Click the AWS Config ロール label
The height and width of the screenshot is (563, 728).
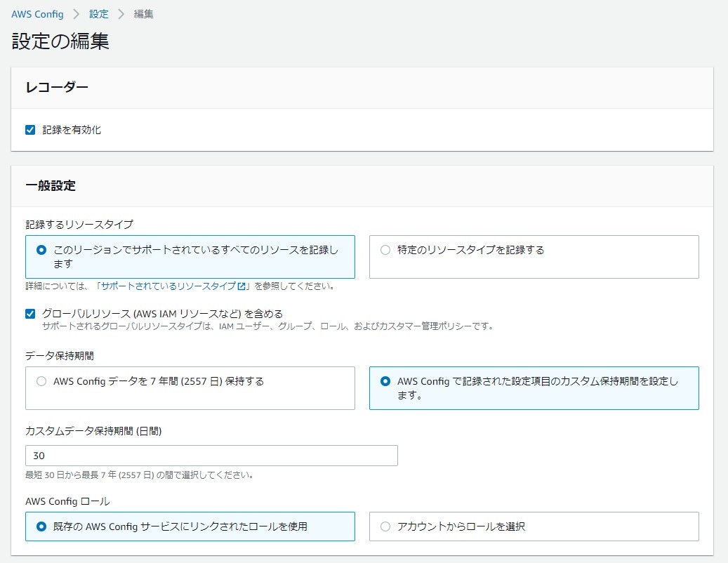coord(67,501)
